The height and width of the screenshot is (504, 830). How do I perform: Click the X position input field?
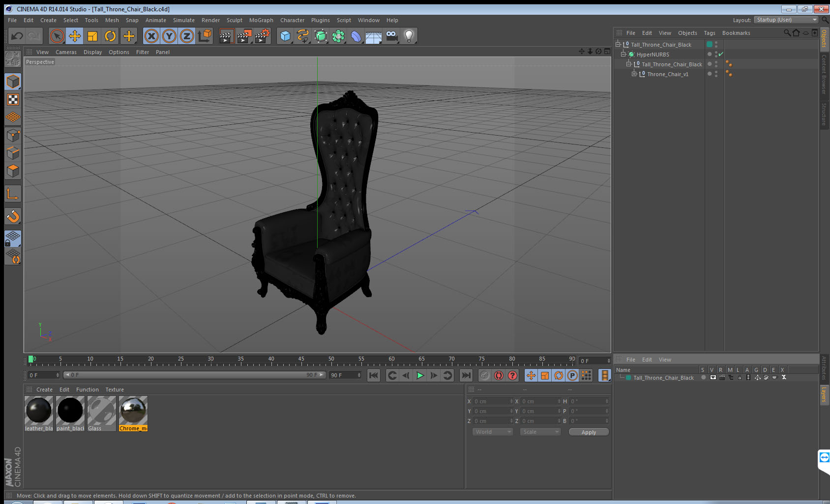[x=493, y=401]
